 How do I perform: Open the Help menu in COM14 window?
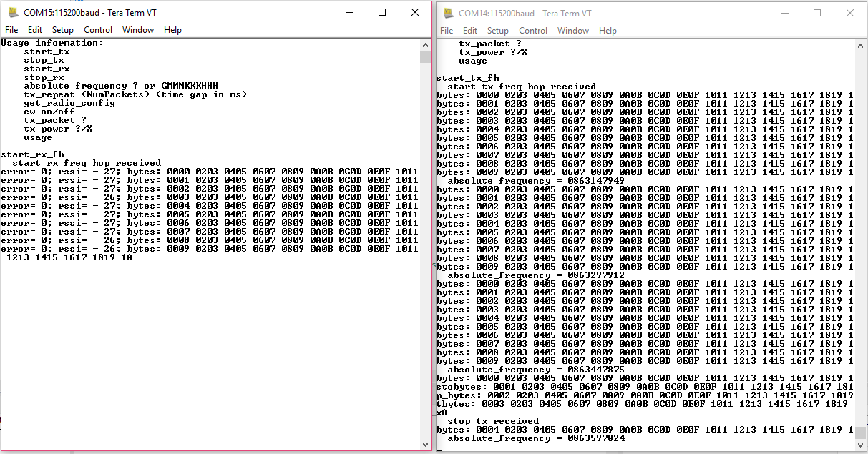tap(608, 31)
